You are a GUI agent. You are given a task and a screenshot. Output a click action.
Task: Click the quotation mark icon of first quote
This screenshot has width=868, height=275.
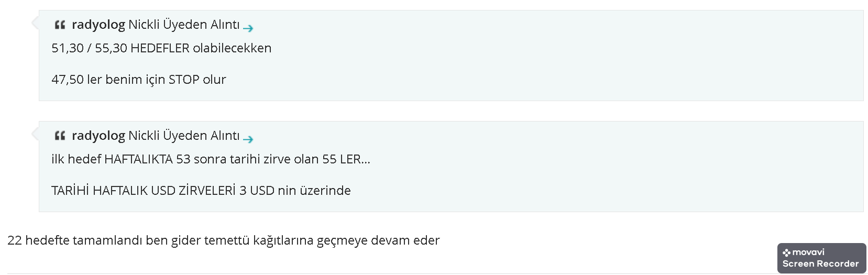[x=60, y=25]
